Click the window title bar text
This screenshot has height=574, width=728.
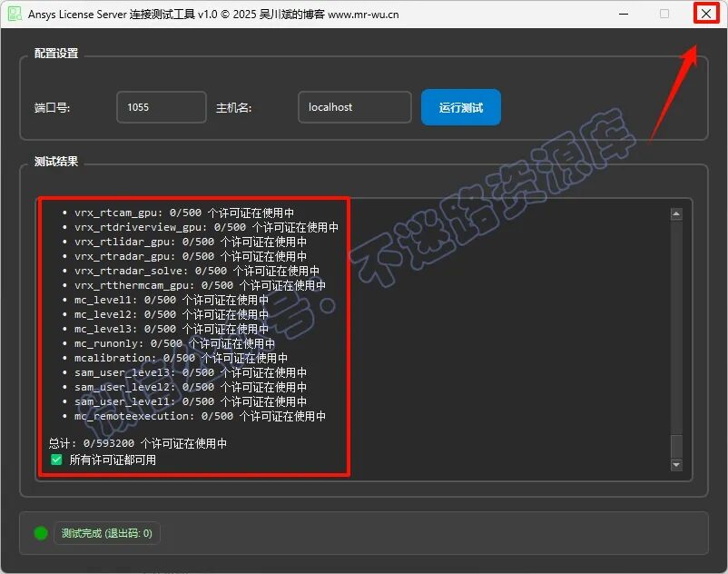[213, 15]
